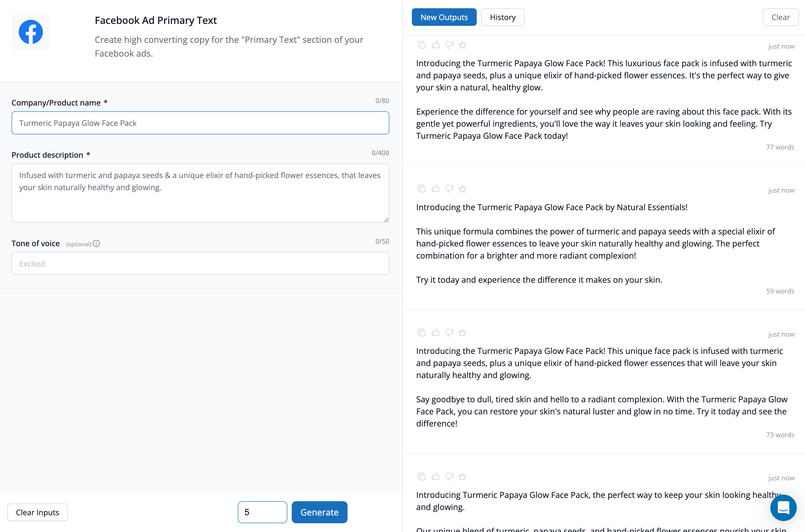The width and height of the screenshot is (805, 532).
Task: Switch to the History tab
Action: pos(502,17)
